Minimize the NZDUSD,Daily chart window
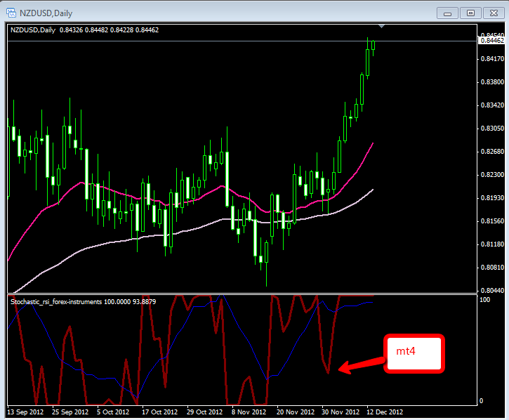509x420 pixels. (x=447, y=13)
